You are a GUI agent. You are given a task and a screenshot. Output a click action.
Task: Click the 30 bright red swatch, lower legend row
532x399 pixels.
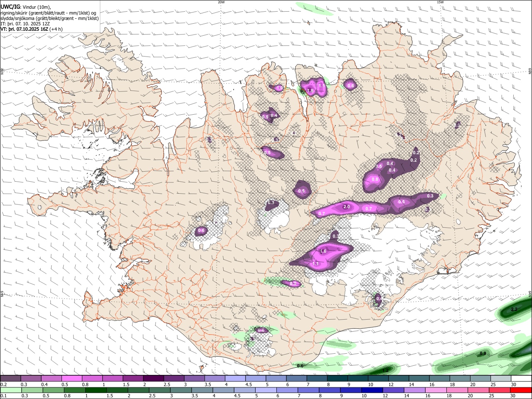(x=521, y=390)
